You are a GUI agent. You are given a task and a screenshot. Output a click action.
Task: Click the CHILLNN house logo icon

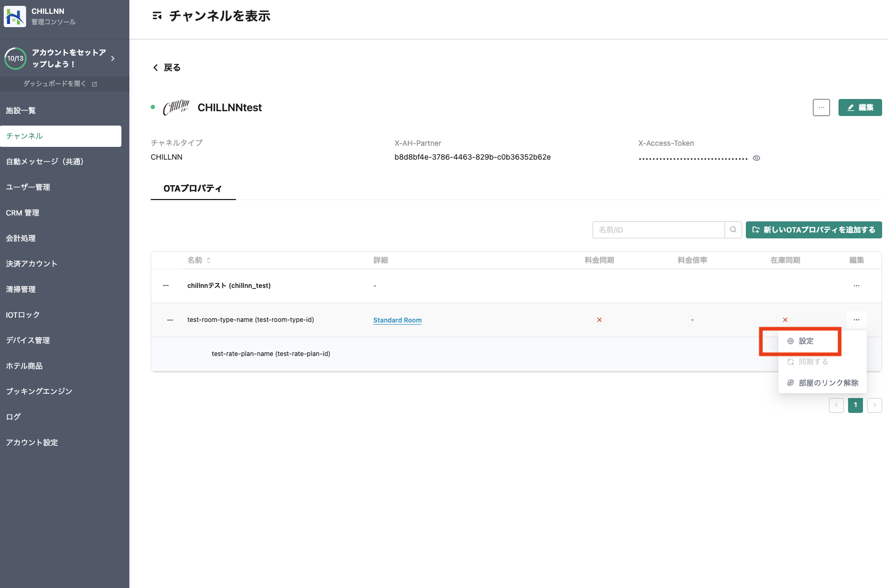(x=15, y=16)
